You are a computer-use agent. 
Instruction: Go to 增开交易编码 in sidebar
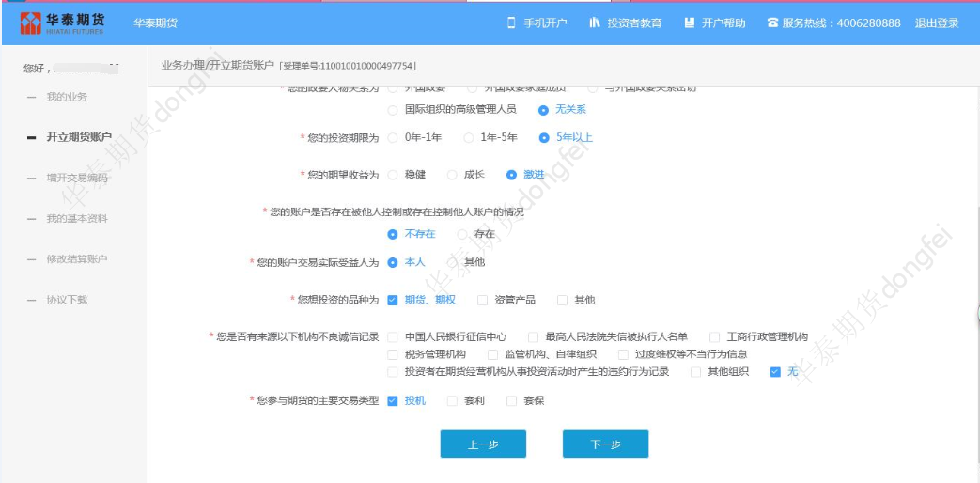pos(76,178)
